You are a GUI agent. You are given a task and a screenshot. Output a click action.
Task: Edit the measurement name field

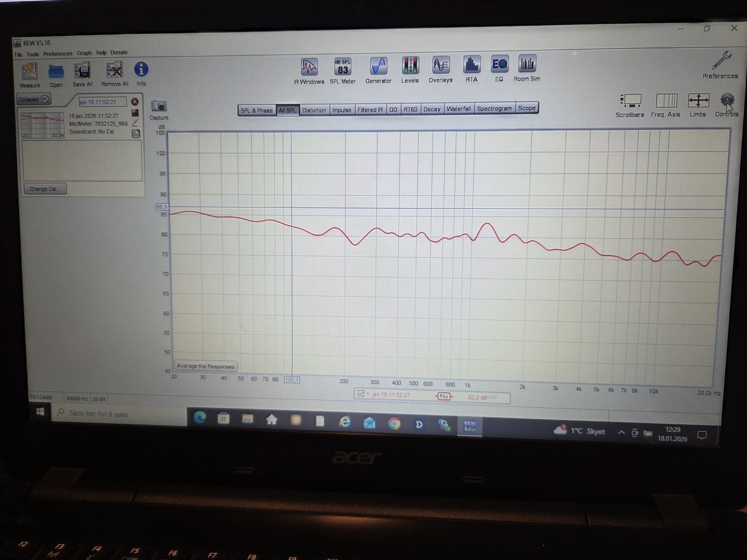click(103, 102)
